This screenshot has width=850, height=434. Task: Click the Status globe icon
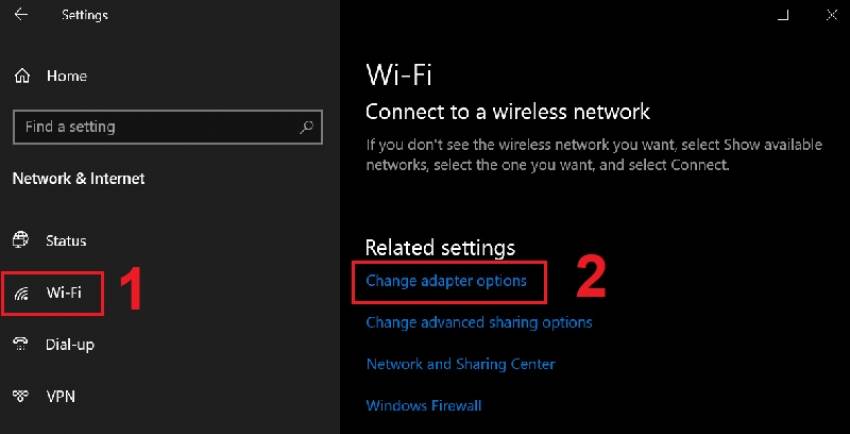[21, 241]
